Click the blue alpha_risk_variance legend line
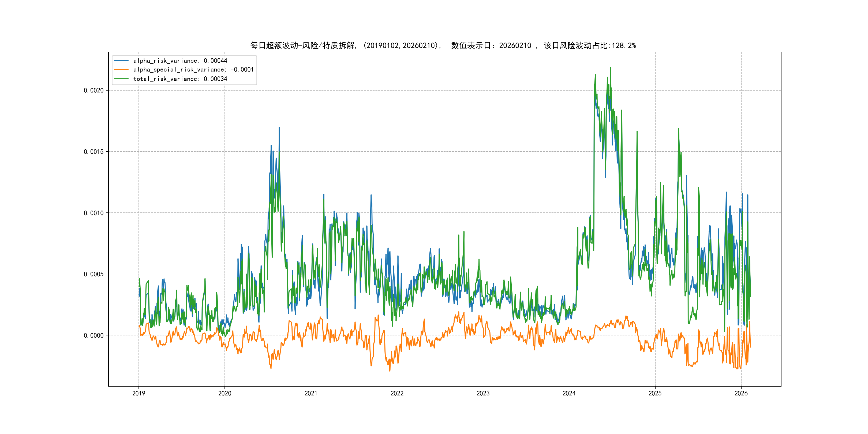 coord(121,61)
